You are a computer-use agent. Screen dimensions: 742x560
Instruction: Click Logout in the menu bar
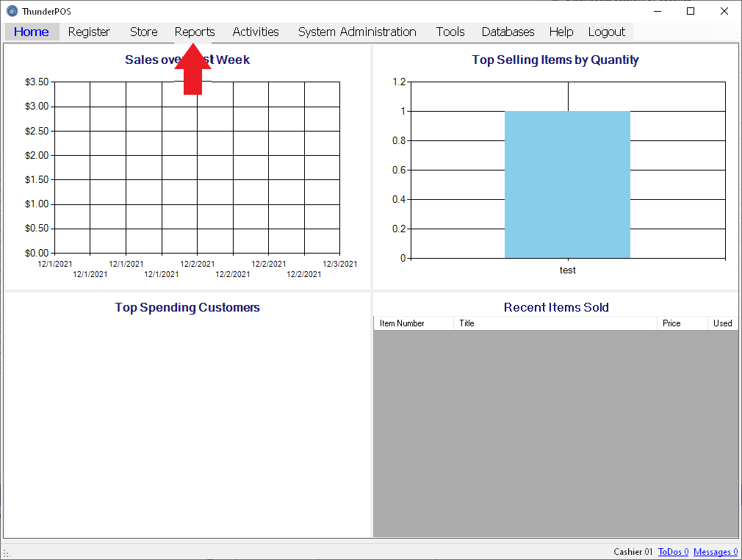click(606, 32)
